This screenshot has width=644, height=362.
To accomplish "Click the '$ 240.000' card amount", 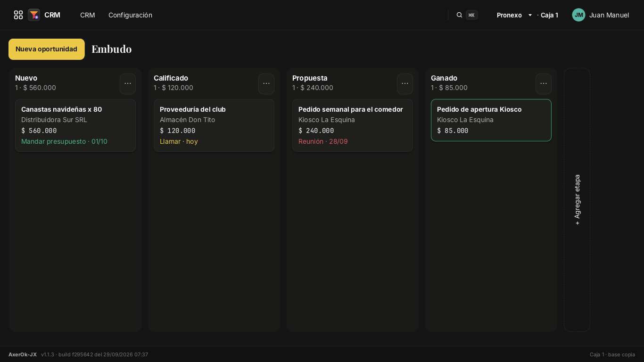I will (316, 131).
